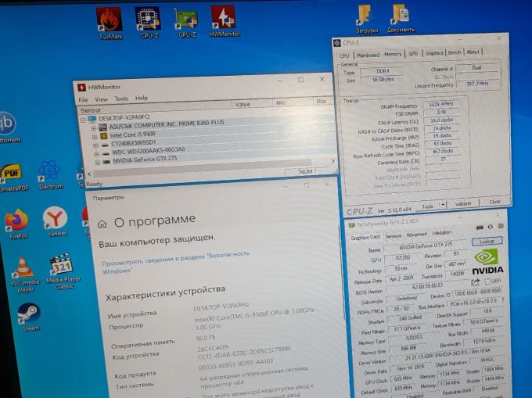Open HWMonitor View menu
532x398 pixels.
(x=101, y=99)
